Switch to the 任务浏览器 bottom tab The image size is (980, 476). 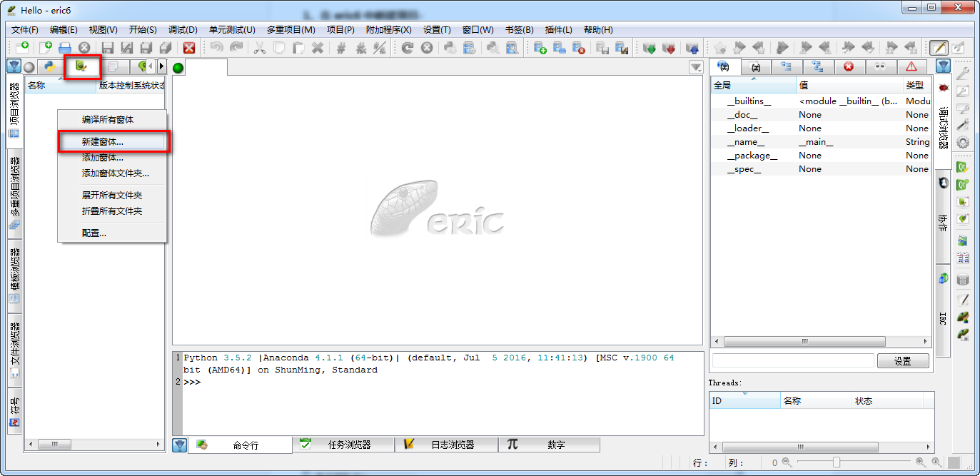click(343, 445)
